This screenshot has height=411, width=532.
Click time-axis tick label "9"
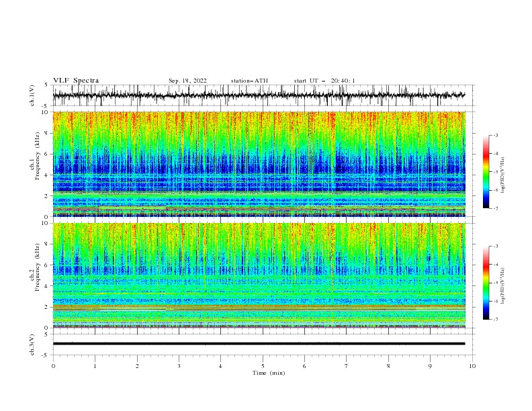(x=430, y=366)
